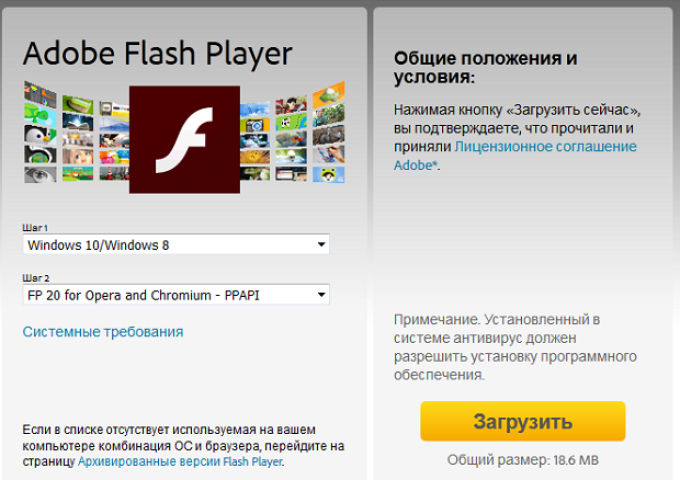Select the penguin thumbnail image

[x=40, y=135]
